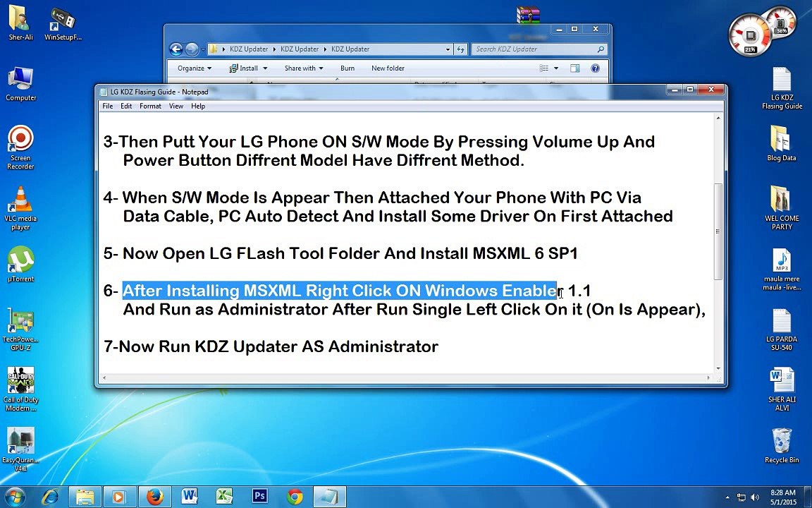This screenshot has width=812, height=508.
Task: Launch Call of Duty Modern shortcut
Action: coord(20,389)
